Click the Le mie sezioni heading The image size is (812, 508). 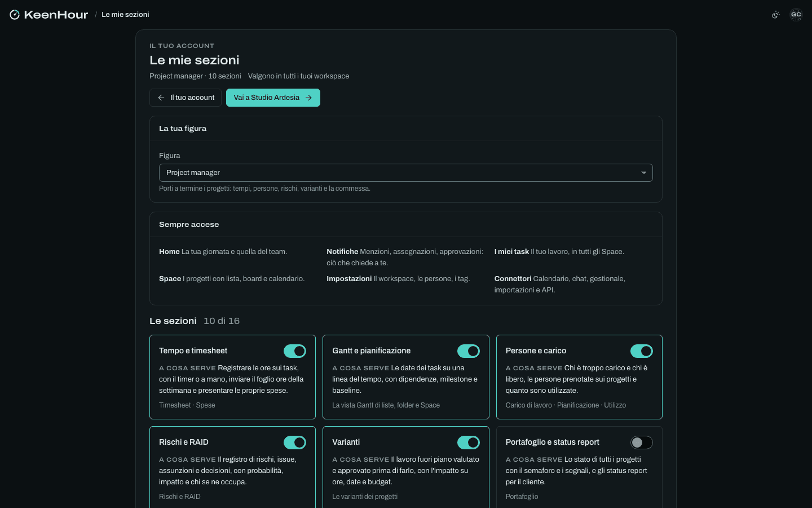pos(195,60)
